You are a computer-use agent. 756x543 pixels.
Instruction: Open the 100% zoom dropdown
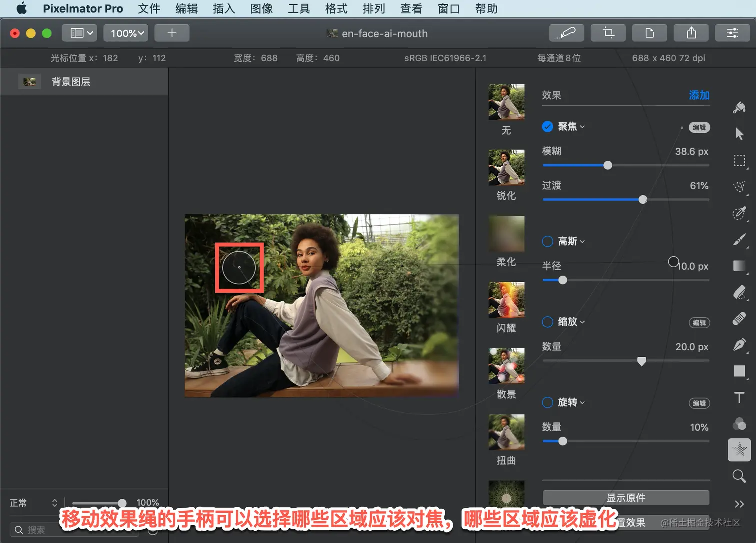(126, 33)
